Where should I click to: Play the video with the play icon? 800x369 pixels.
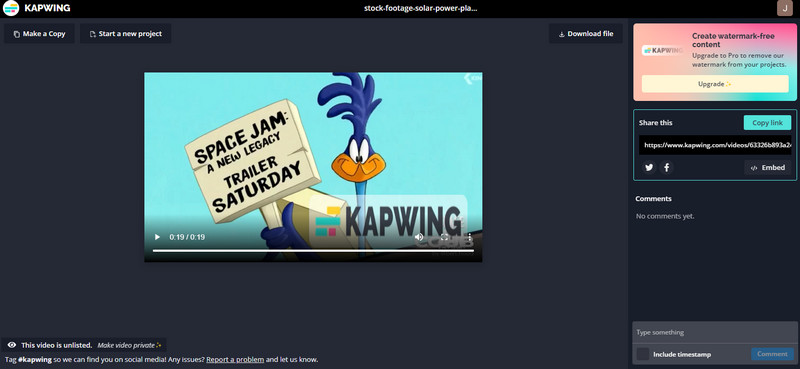(157, 237)
